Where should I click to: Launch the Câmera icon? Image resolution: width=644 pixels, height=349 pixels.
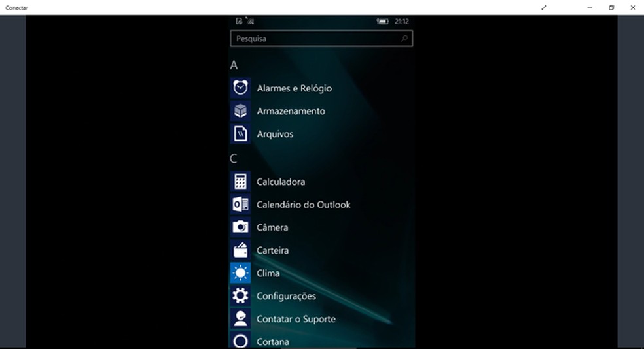(x=240, y=227)
